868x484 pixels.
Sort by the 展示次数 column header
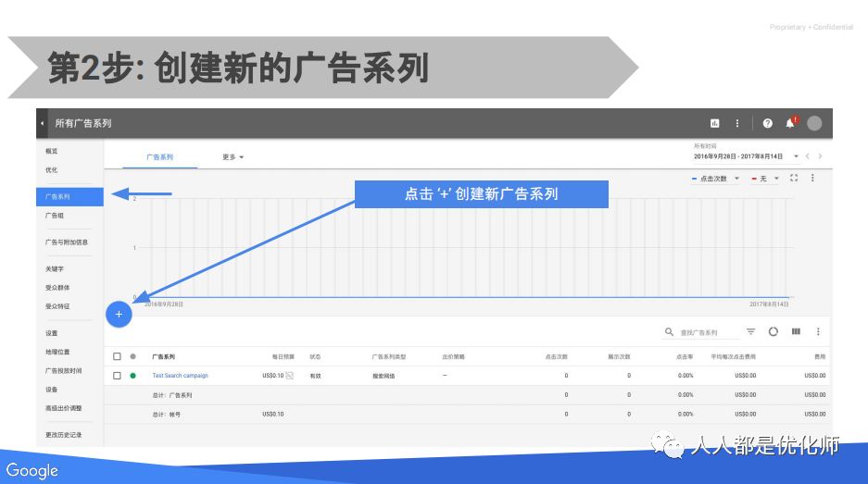click(619, 357)
